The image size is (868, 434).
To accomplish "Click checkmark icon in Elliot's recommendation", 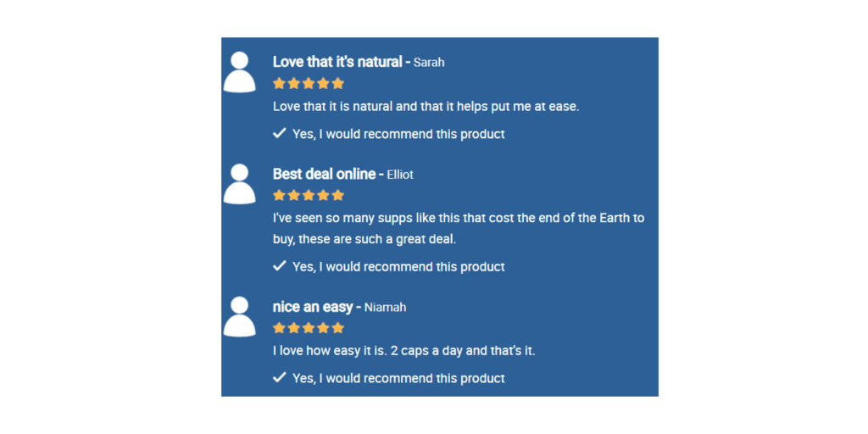I will point(280,266).
